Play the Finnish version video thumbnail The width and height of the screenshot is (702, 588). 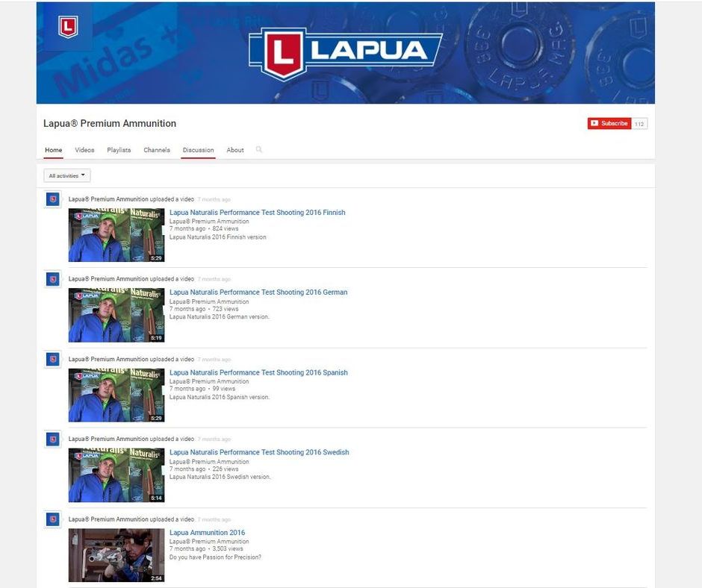coord(117,235)
